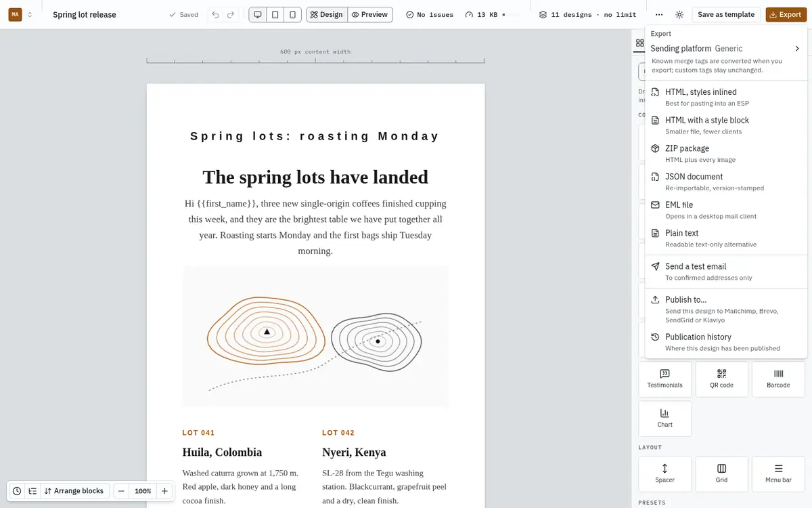Select the heading "The spring lots have landed"

coord(315,177)
